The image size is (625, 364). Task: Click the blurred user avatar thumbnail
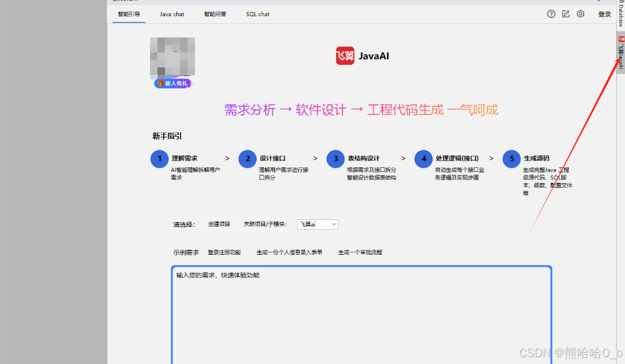(172, 57)
